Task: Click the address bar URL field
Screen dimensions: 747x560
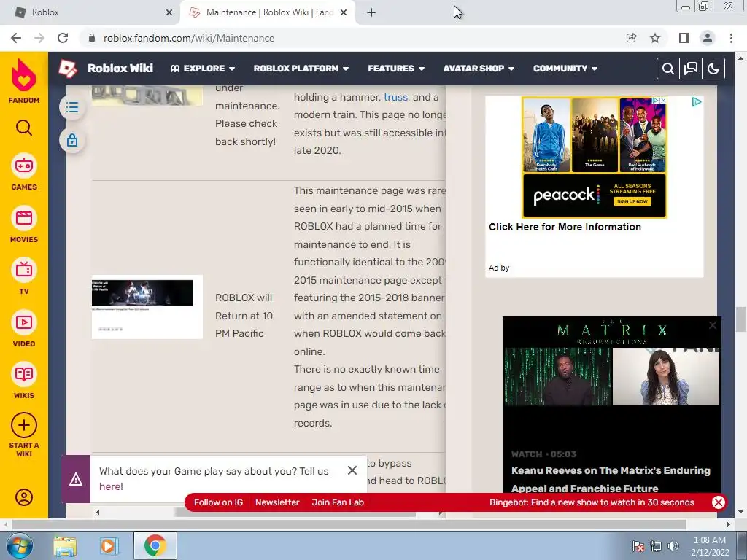Action: click(352, 38)
